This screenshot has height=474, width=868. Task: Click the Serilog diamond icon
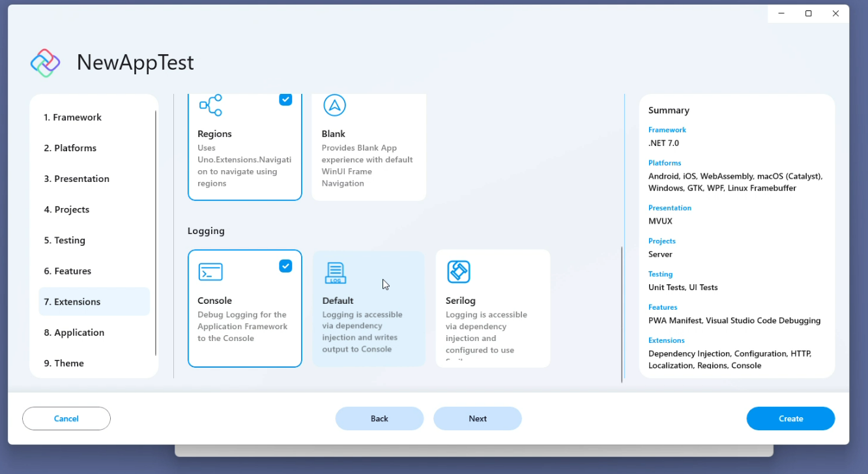pyautogui.click(x=458, y=271)
